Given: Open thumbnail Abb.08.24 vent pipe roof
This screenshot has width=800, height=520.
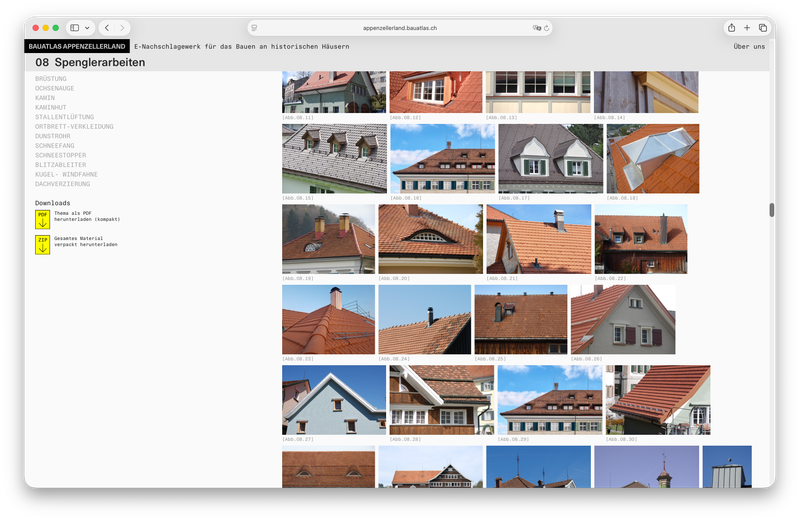Looking at the screenshot, I should pos(424,319).
